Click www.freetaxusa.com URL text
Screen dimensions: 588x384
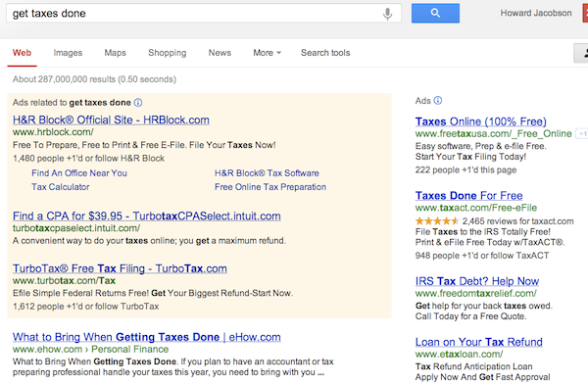tap(494, 133)
